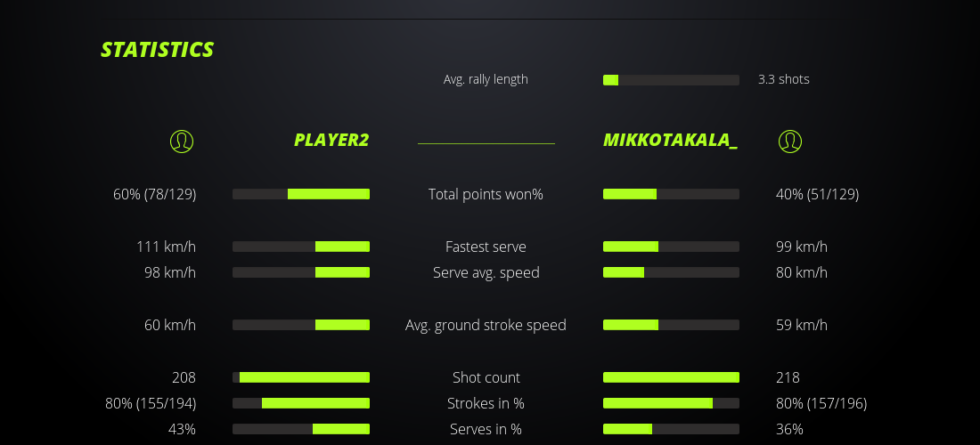Click the Strokes in % label

(486, 403)
